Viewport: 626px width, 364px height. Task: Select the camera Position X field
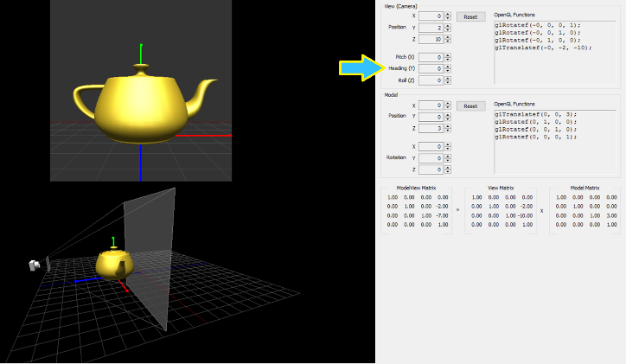click(431, 16)
